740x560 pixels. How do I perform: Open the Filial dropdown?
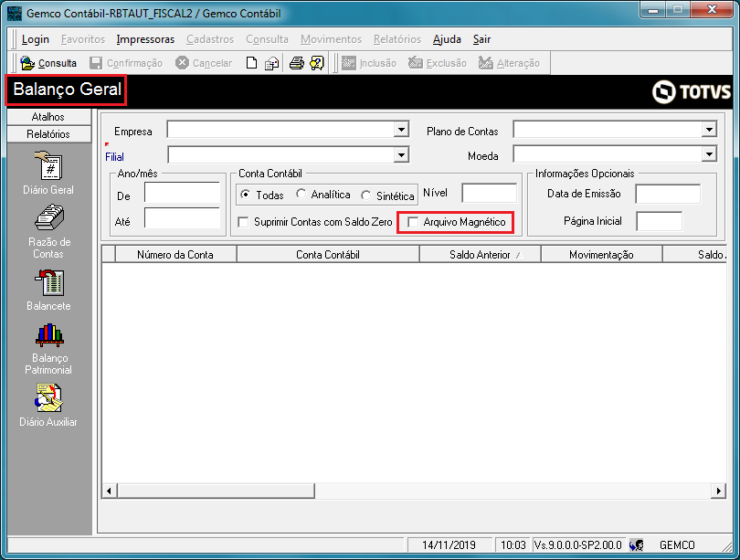click(401, 154)
